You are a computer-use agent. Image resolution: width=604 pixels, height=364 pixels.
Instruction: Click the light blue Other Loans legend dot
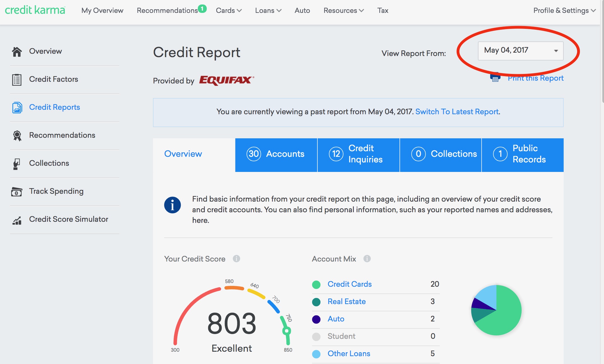316,354
